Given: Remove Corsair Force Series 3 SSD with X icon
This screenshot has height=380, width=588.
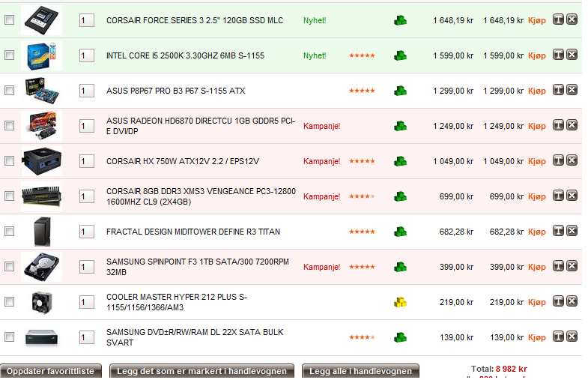Looking at the screenshot, I should (572, 19).
